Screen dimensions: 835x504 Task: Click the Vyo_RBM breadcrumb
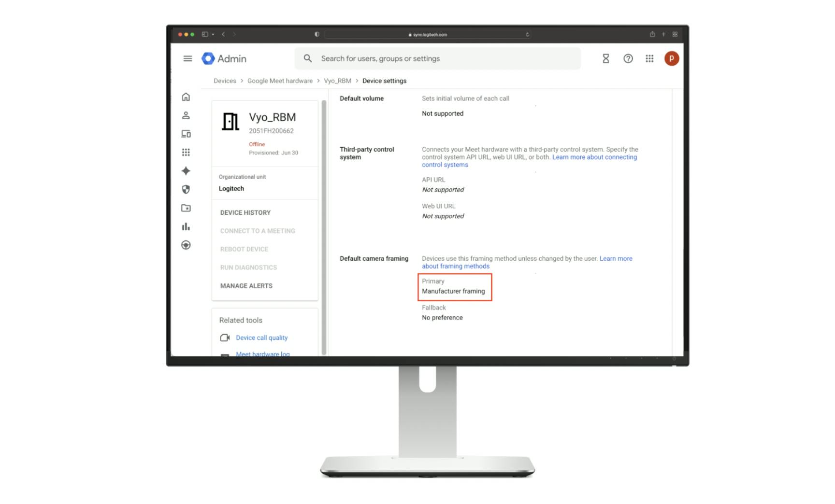point(337,81)
